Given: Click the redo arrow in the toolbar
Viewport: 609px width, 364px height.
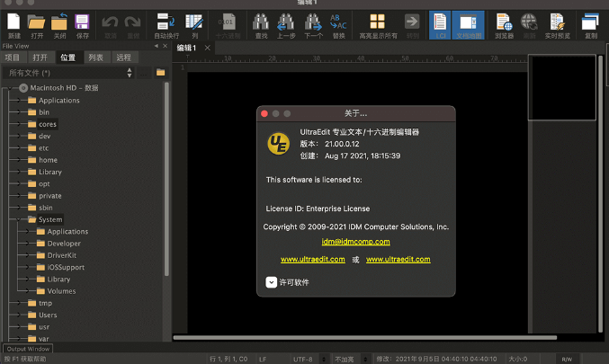Looking at the screenshot, I should 133,22.
